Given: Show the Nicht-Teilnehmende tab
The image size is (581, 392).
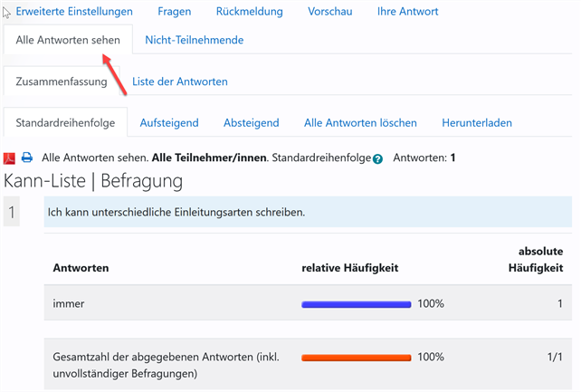Looking at the screenshot, I should tap(194, 40).
